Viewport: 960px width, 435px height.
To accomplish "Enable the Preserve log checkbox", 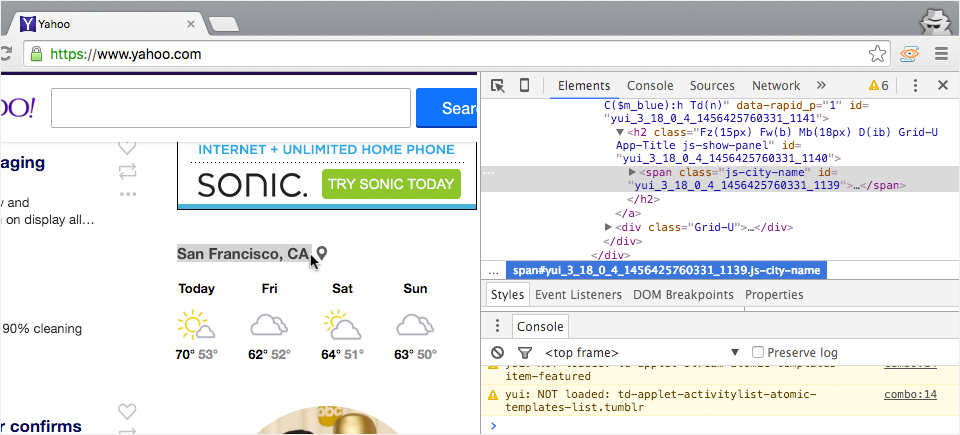I will pos(758,353).
